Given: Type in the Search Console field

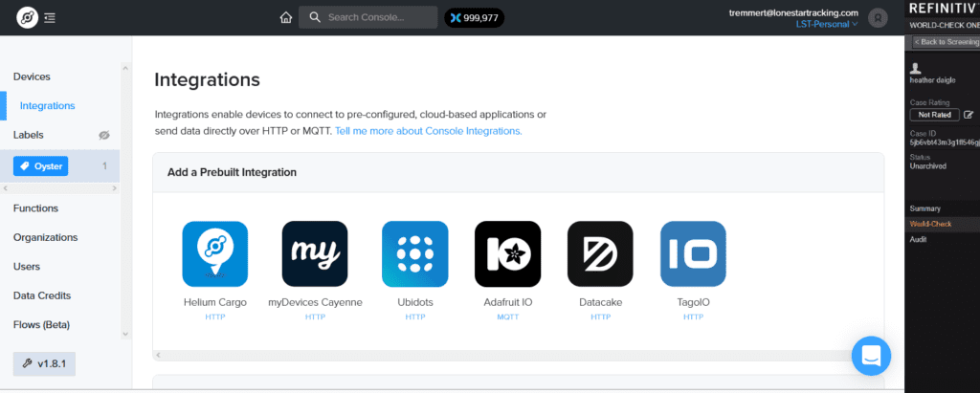Looking at the screenshot, I should tap(368, 17).
